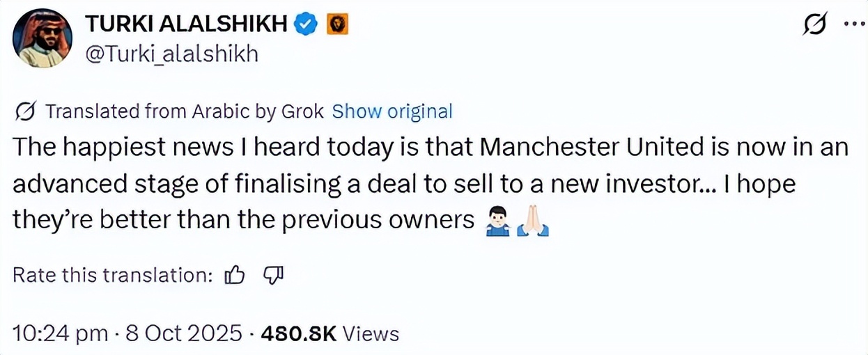Click the praying hands emoji in the post
Screen dimensions: 868x355
pyautogui.click(x=533, y=221)
